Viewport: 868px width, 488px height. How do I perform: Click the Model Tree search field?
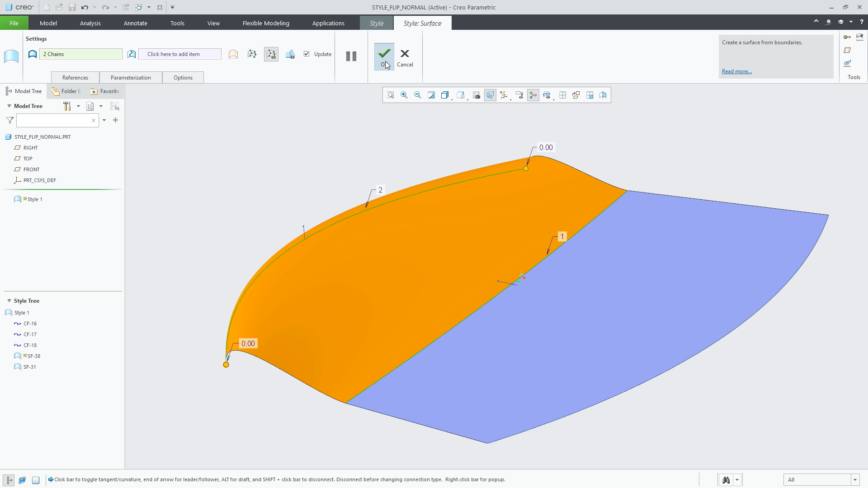tap(57, 120)
